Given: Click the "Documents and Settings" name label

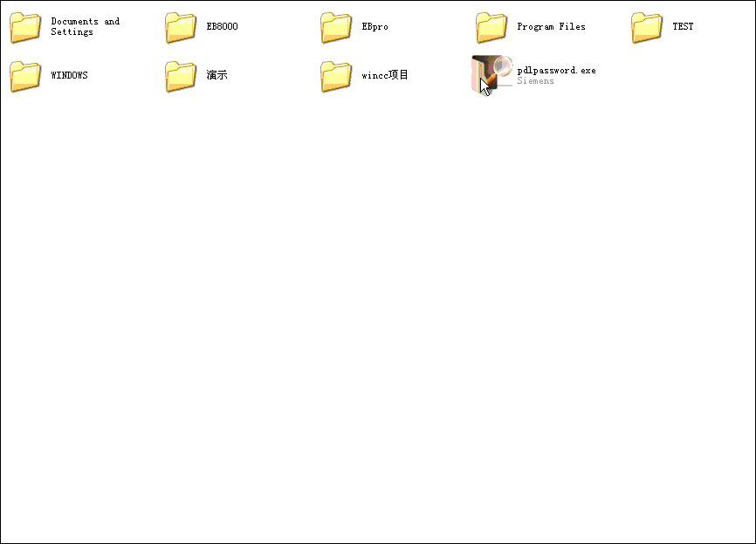Looking at the screenshot, I should coord(85,26).
